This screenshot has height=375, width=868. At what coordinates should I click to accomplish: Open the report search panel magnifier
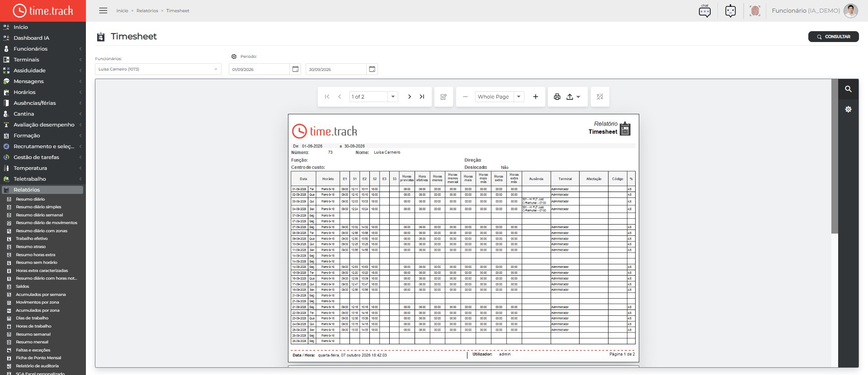(848, 89)
